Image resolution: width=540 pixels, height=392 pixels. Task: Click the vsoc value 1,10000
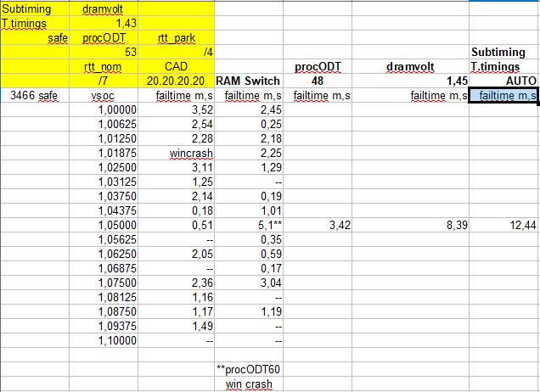coord(104,341)
